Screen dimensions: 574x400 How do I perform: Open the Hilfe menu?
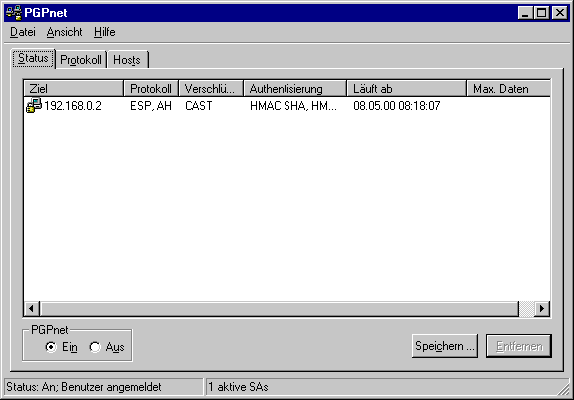point(105,32)
